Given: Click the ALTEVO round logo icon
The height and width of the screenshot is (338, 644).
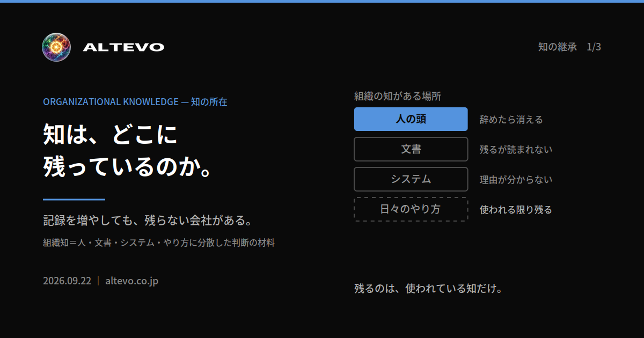Looking at the screenshot, I should (56, 47).
